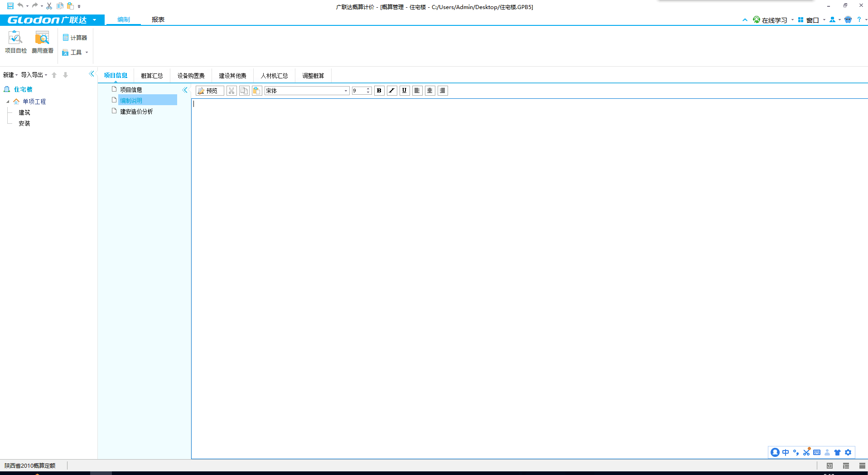Collapse the info list side panel
The width and height of the screenshot is (868, 475).
[185, 90]
